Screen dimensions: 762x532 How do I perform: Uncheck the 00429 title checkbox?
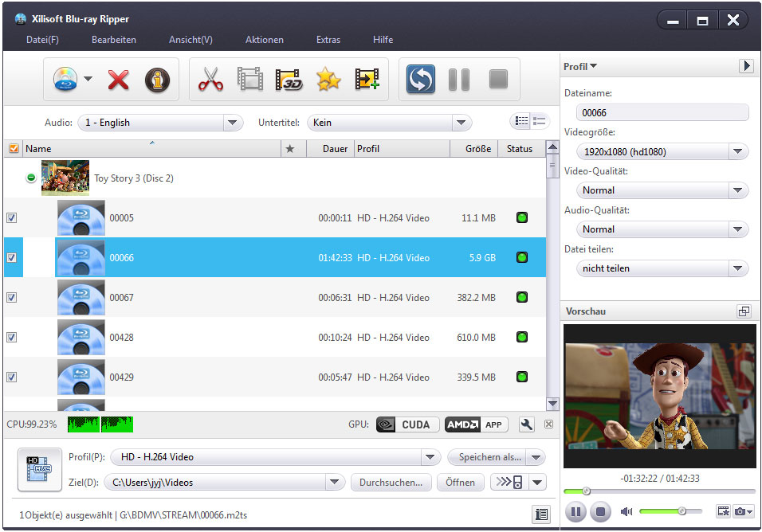coord(12,377)
